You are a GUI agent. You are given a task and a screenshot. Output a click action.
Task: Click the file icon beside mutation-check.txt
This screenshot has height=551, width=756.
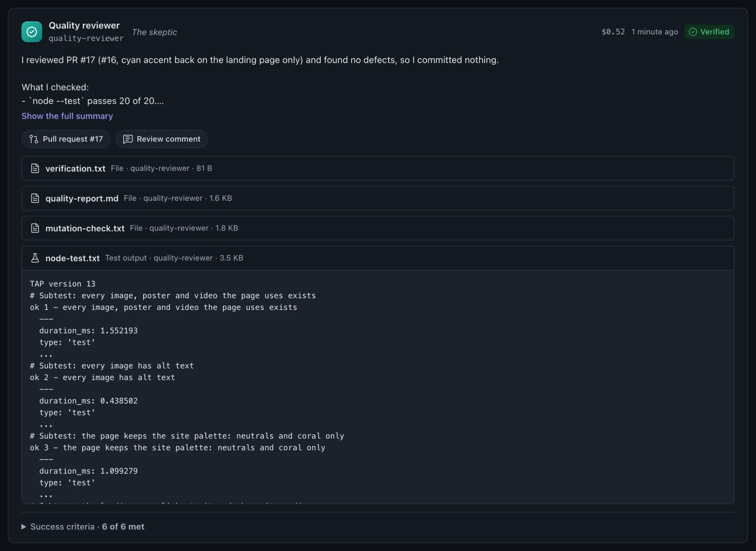click(35, 228)
